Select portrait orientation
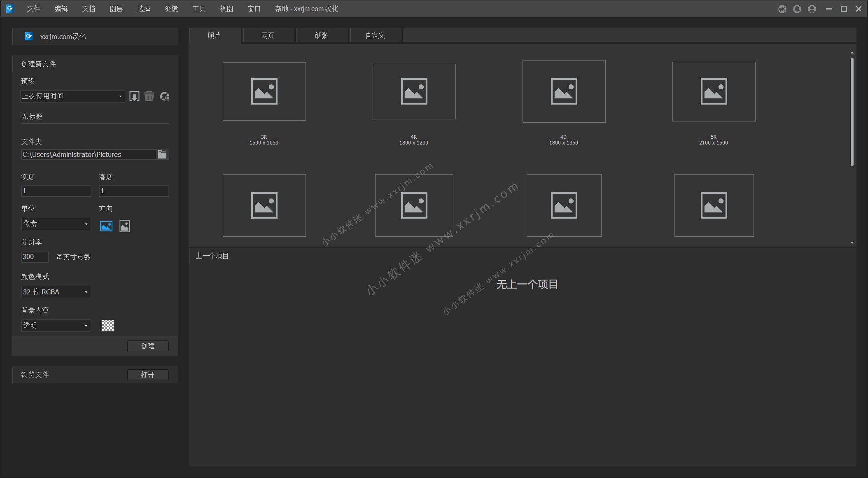The image size is (868, 478). pyautogui.click(x=125, y=226)
